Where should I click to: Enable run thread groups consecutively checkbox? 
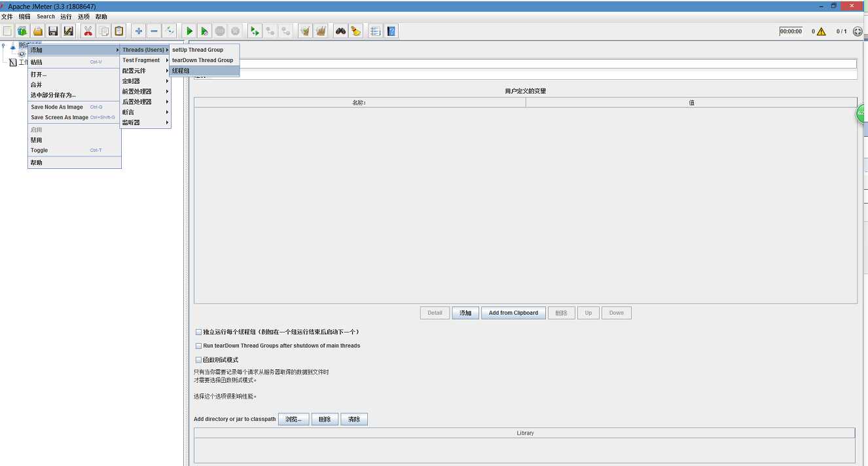(199, 332)
